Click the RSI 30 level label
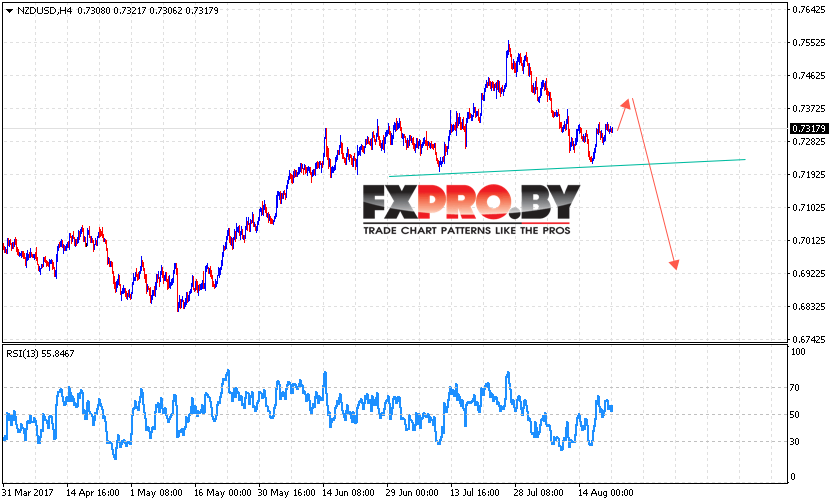This screenshot has height=504, width=830. click(795, 442)
